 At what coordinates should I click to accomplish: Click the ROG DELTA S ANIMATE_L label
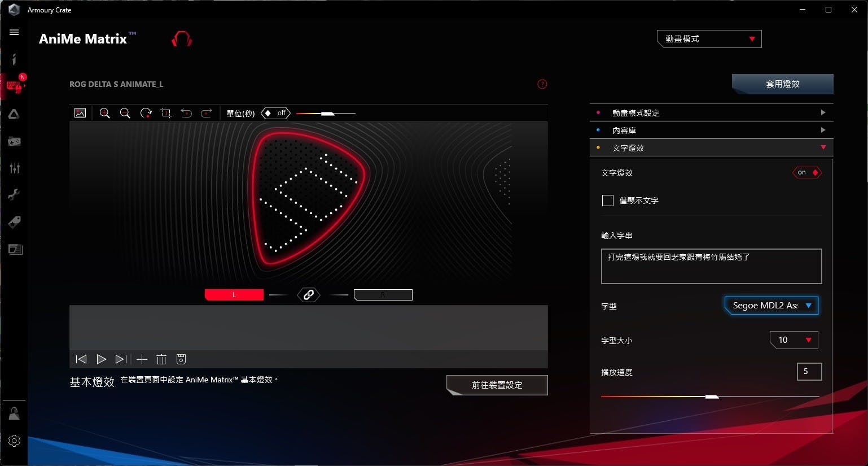116,84
